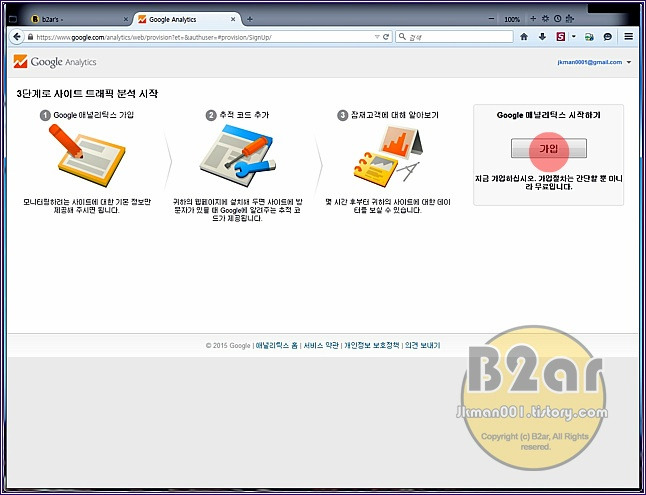Click the Firefox home icon

point(524,37)
